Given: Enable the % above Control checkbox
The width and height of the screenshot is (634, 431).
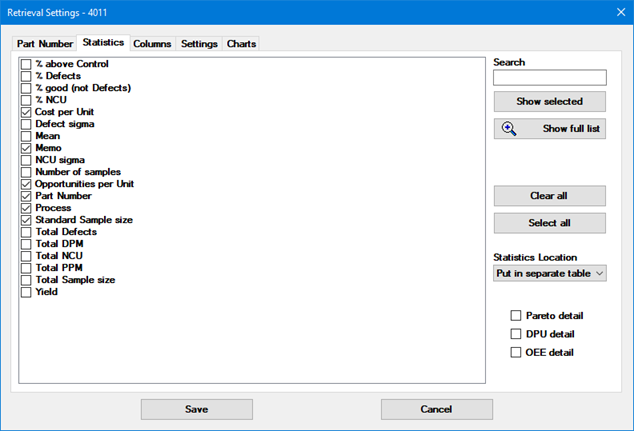Looking at the screenshot, I should [26, 64].
